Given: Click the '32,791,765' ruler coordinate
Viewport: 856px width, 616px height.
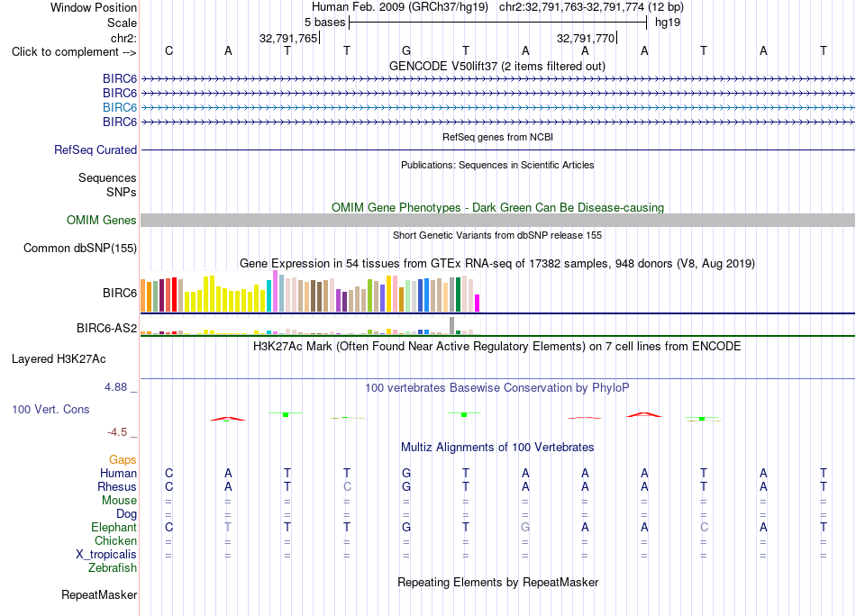Looking at the screenshot, I should [288, 38].
